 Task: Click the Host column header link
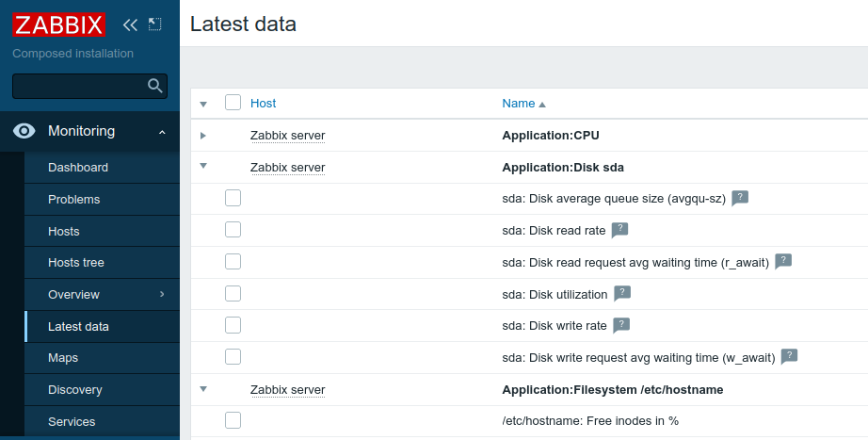tap(264, 104)
